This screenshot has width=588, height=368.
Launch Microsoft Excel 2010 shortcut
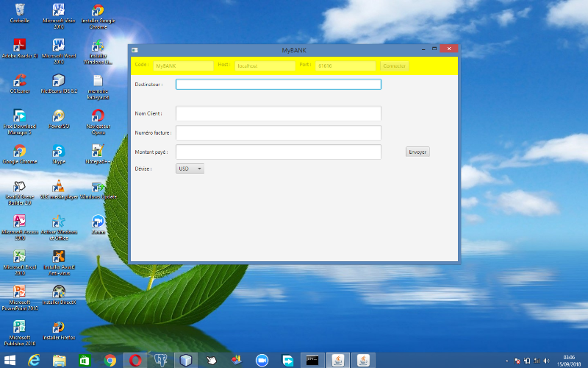[x=20, y=258]
